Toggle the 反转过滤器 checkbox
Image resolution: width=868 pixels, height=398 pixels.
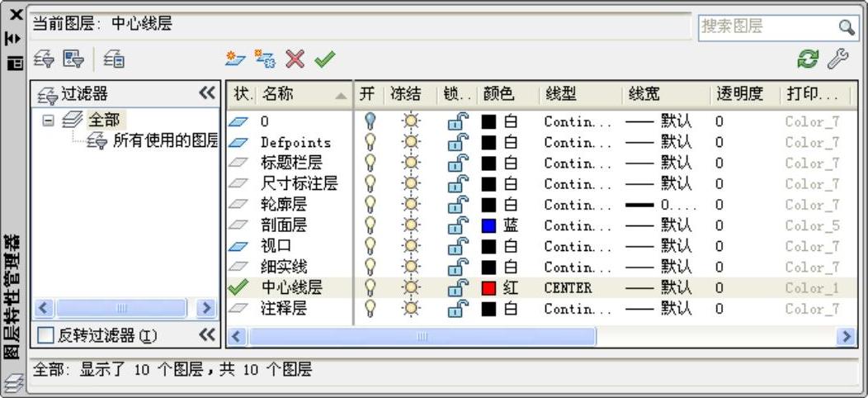click(x=46, y=336)
